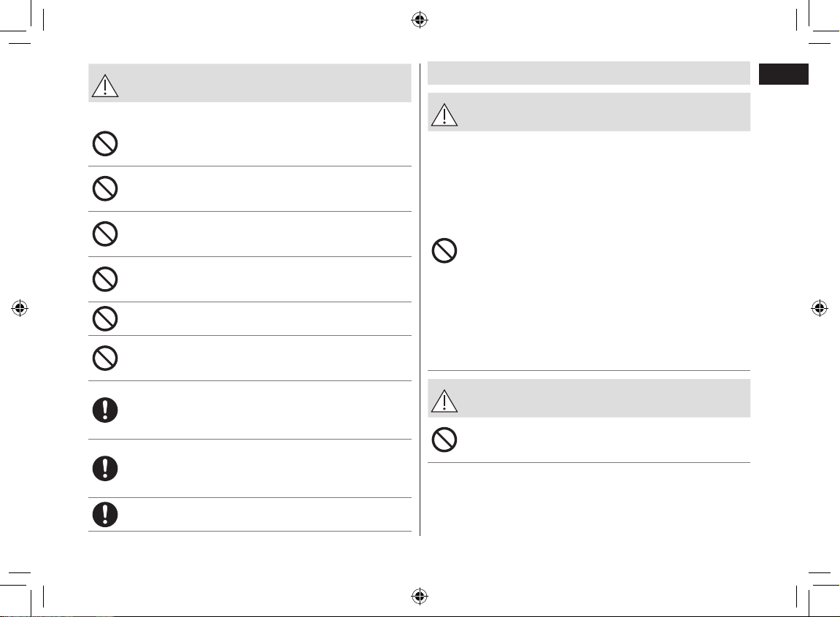Click the lower warning triangle in right column
Screen dimensions: 840x617
click(444, 401)
